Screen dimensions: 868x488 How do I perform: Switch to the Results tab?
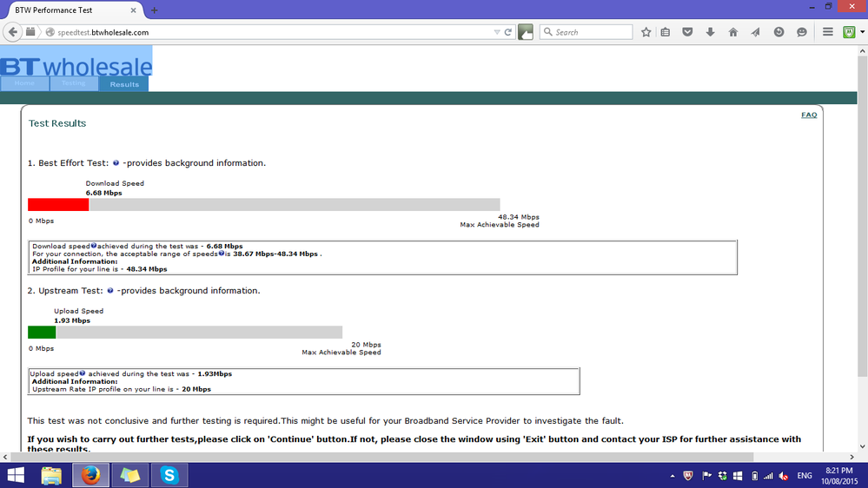click(124, 84)
